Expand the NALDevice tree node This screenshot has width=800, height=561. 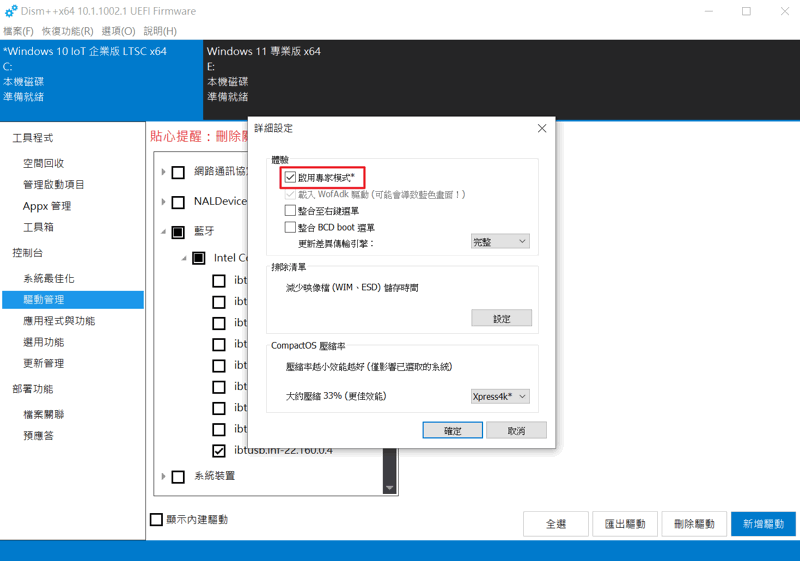tap(163, 202)
